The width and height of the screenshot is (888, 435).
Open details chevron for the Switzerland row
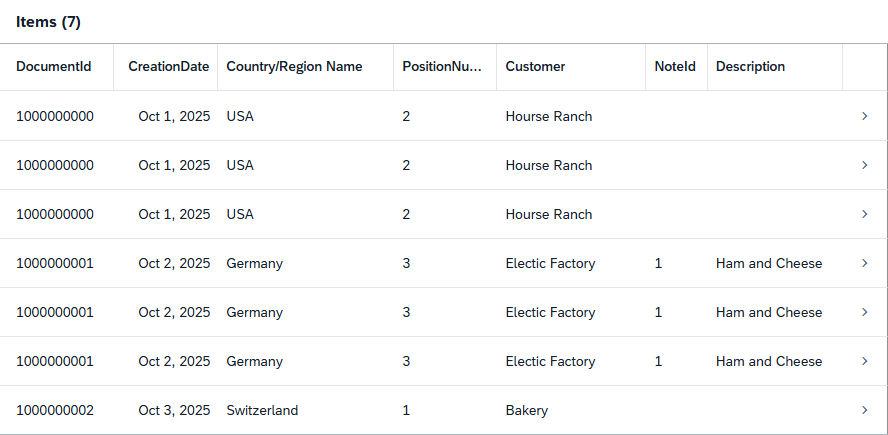point(864,410)
